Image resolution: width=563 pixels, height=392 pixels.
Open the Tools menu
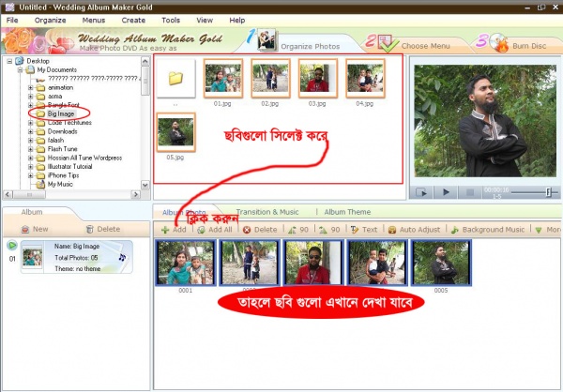point(171,20)
